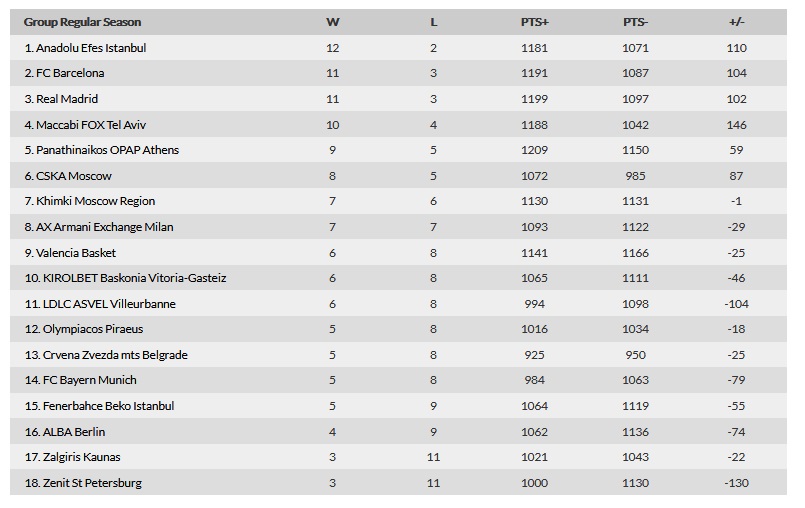
Task: Sort by the PTS+ column header
Action: tap(534, 22)
